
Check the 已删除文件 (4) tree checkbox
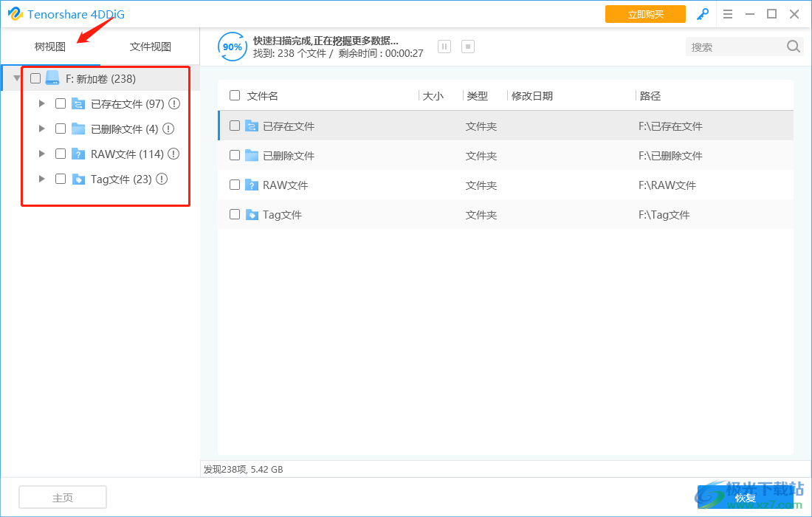pyautogui.click(x=61, y=129)
